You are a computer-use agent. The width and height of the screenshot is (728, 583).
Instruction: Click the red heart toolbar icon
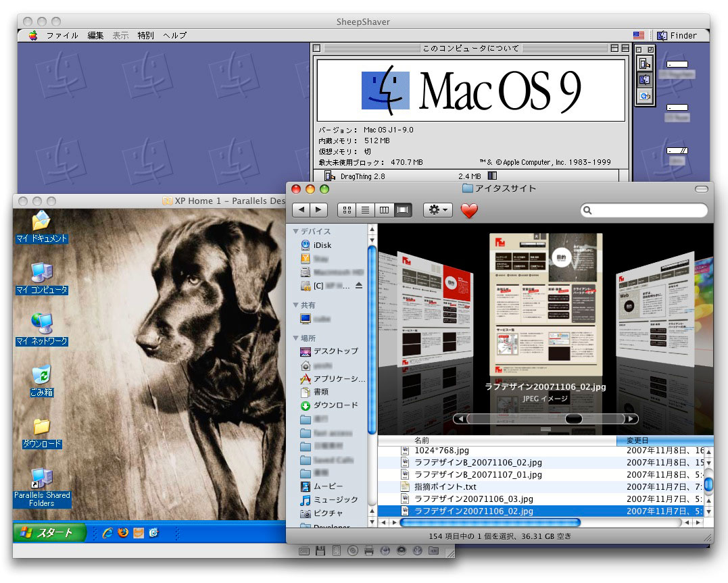pos(468,211)
